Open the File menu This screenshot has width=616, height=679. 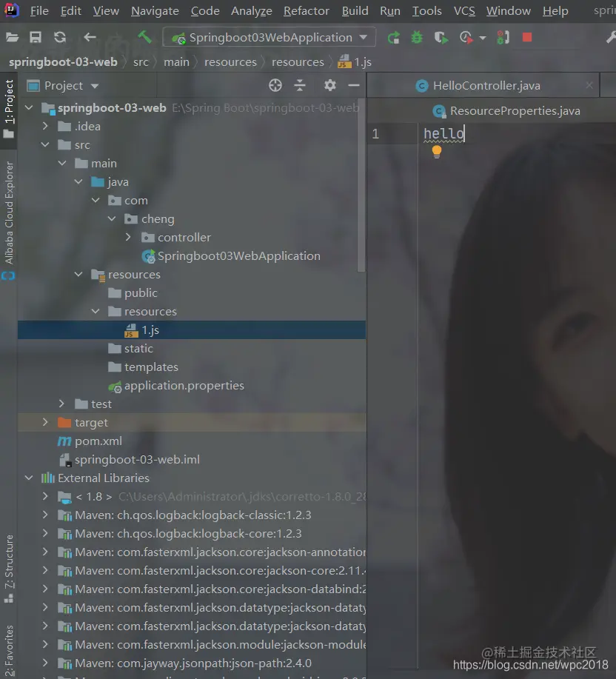(x=39, y=11)
